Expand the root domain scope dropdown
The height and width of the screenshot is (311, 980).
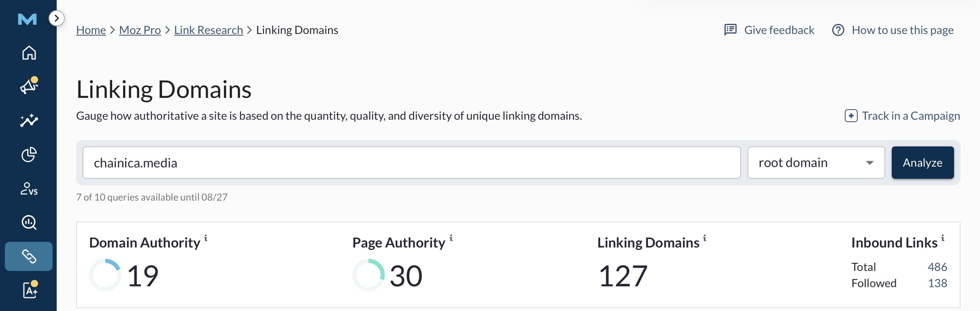tap(816, 163)
